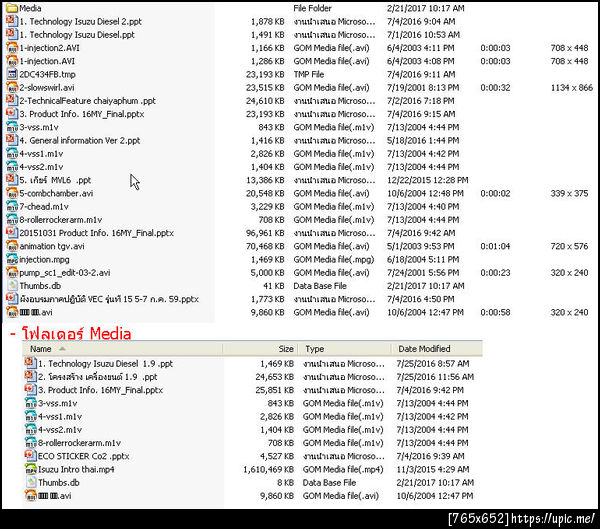The height and width of the screenshot is (529, 600).
Task: Click the size value 70,468 KB
Action: pyautogui.click(x=265, y=246)
